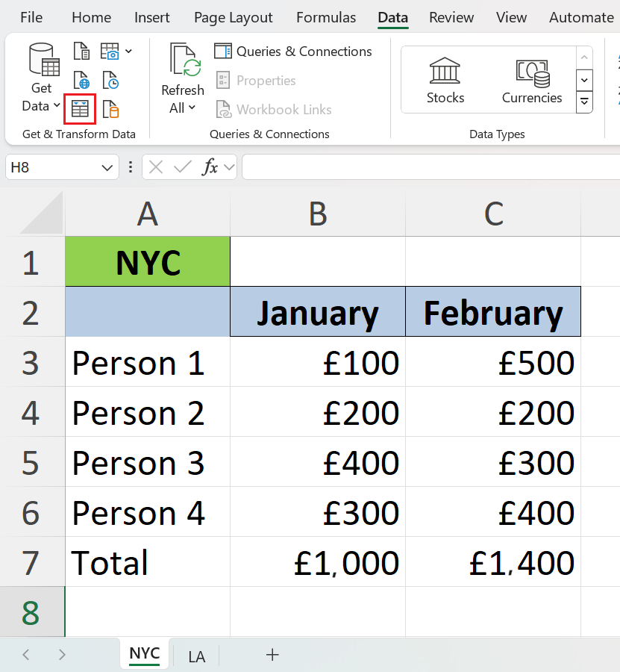The width and height of the screenshot is (620, 672).
Task: Expand the Data Types gallery
Action: click(x=585, y=101)
